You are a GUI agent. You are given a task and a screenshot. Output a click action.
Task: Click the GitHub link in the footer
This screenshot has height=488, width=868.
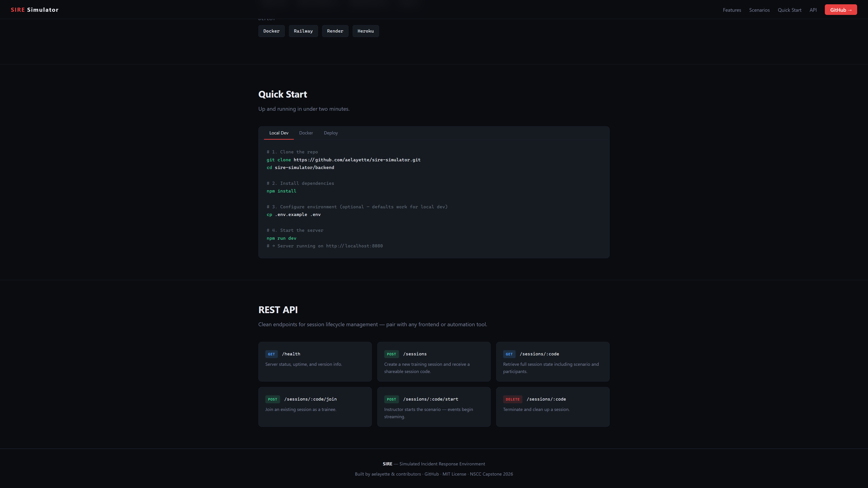click(x=431, y=474)
